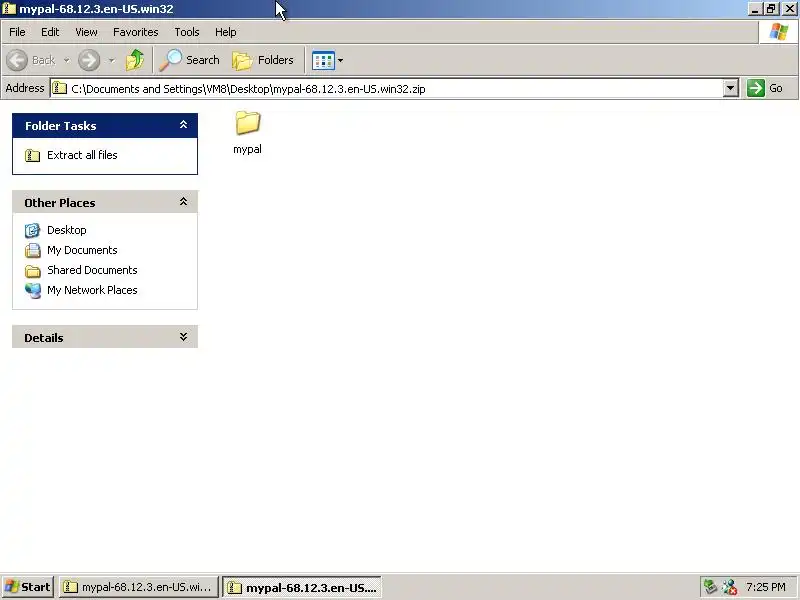Open the Views button menu

pos(328,60)
